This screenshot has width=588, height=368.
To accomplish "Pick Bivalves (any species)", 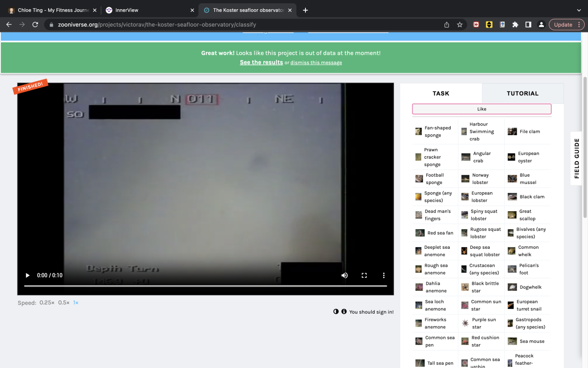I will (x=527, y=233).
